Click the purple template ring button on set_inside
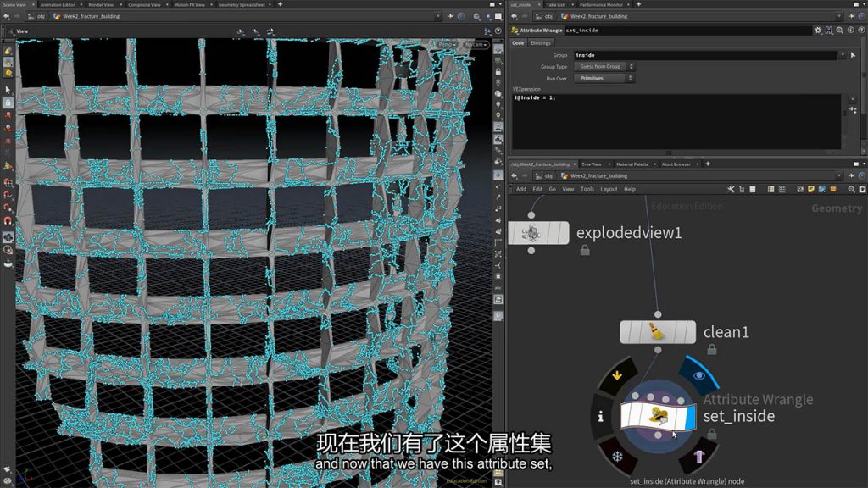The image size is (868, 488). tap(698, 457)
